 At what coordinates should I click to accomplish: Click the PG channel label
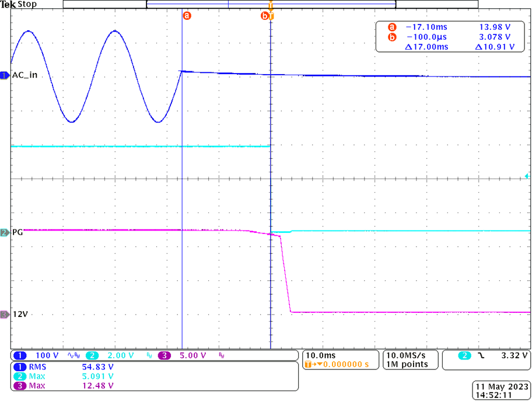pos(17,232)
